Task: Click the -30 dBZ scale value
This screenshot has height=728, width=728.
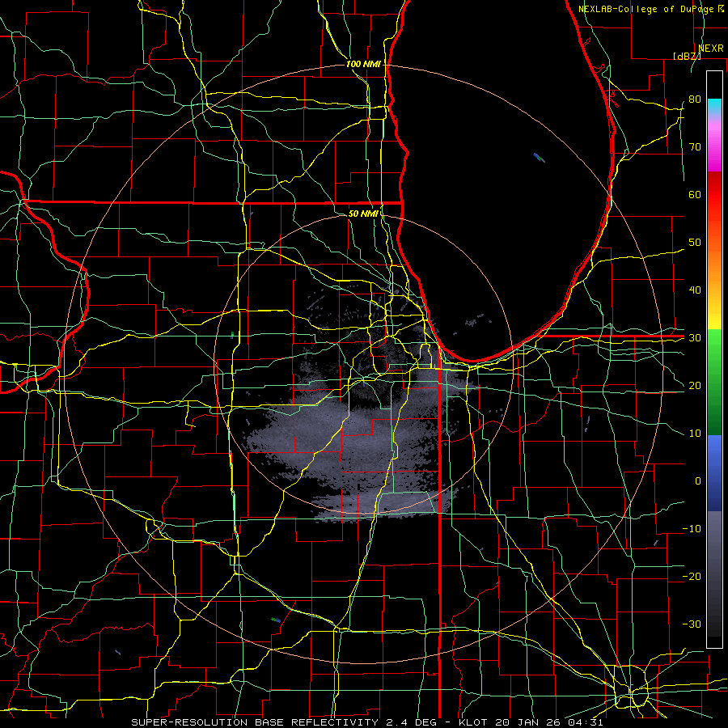Action: point(692,624)
